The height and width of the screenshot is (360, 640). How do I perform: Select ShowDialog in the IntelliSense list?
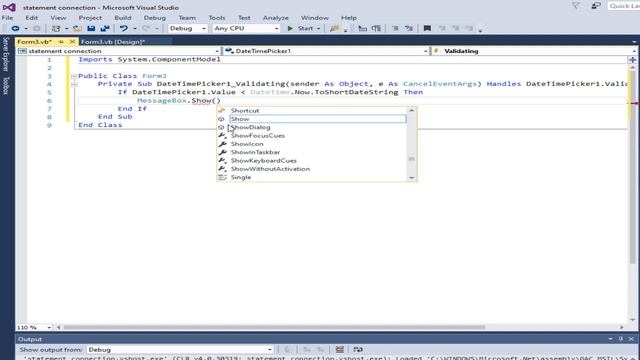312,127
